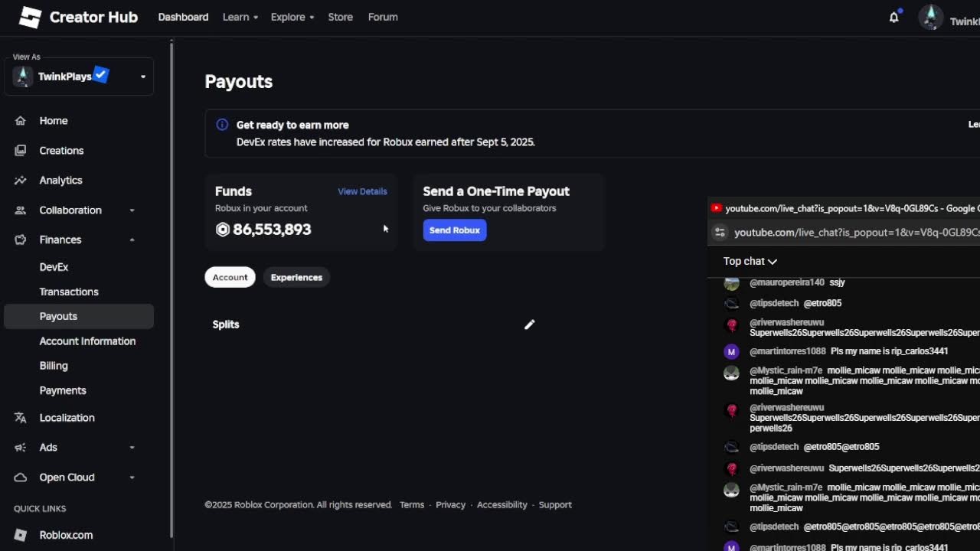Click the 86,553,893 Robux balance

pyautogui.click(x=272, y=230)
